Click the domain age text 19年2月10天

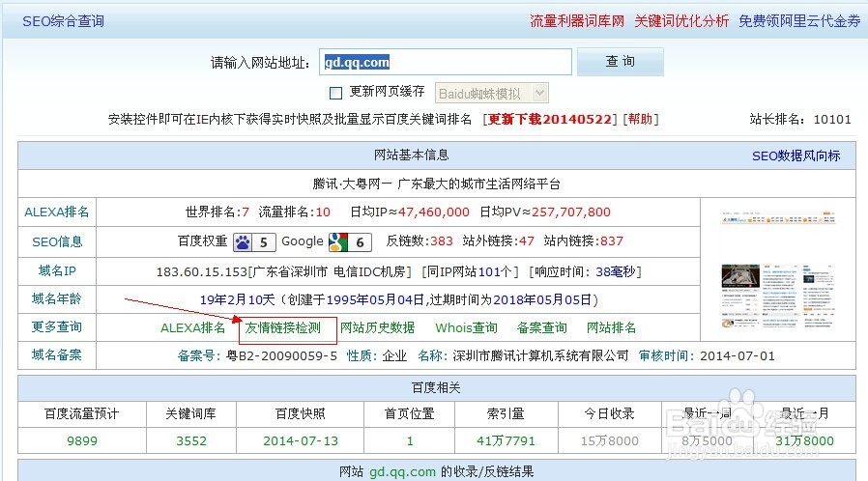coord(237,299)
